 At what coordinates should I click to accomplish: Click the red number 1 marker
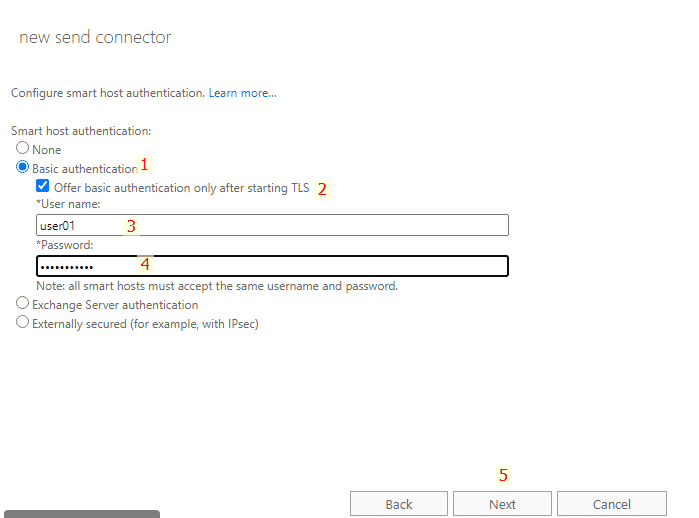point(144,164)
